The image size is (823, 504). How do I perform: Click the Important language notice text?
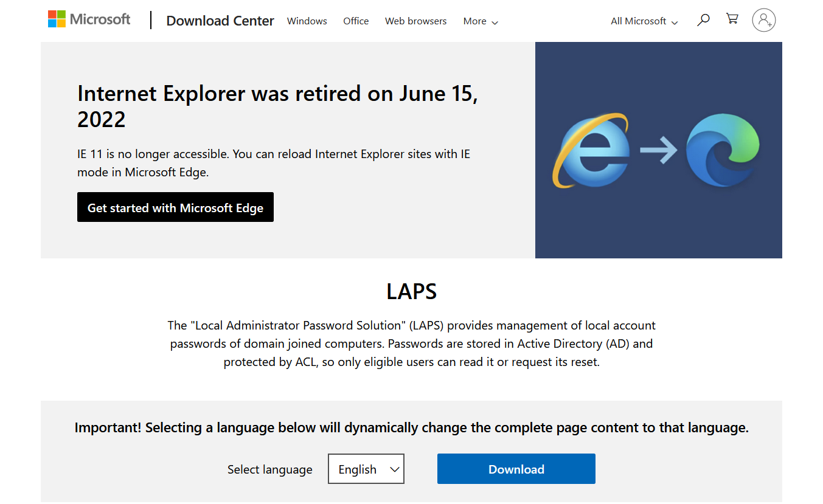(412, 428)
